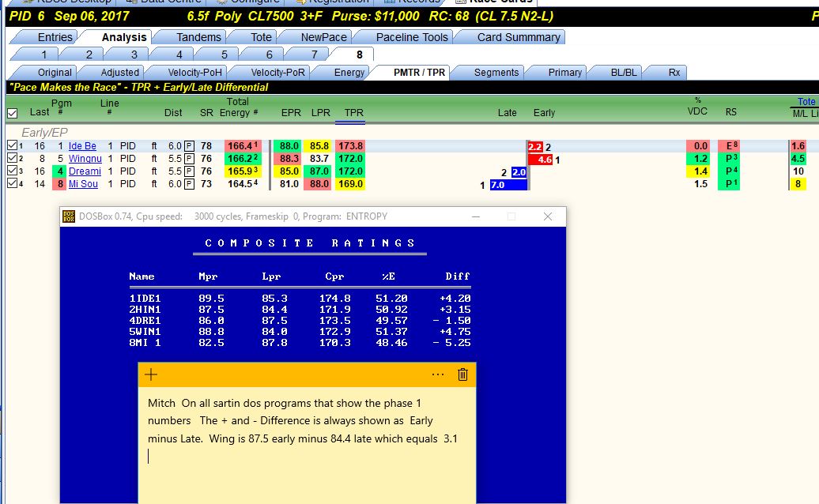Image resolution: width=819 pixels, height=504 pixels.
Task: Minimize the DOSBox window
Action: pyautogui.click(x=476, y=216)
